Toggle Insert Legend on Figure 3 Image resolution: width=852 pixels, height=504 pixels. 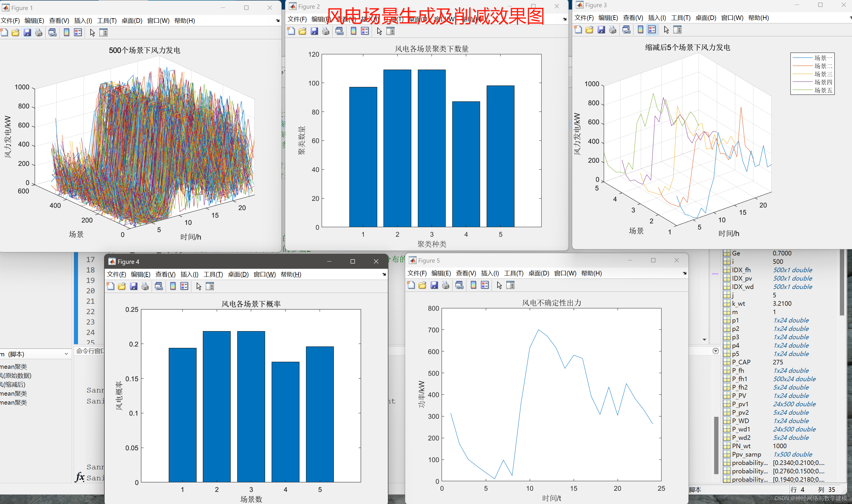pos(652,29)
